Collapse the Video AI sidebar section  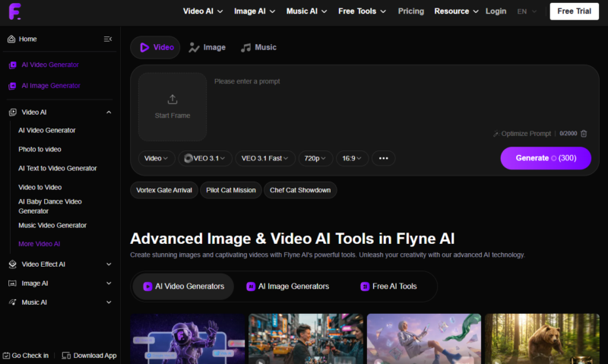[x=109, y=112]
